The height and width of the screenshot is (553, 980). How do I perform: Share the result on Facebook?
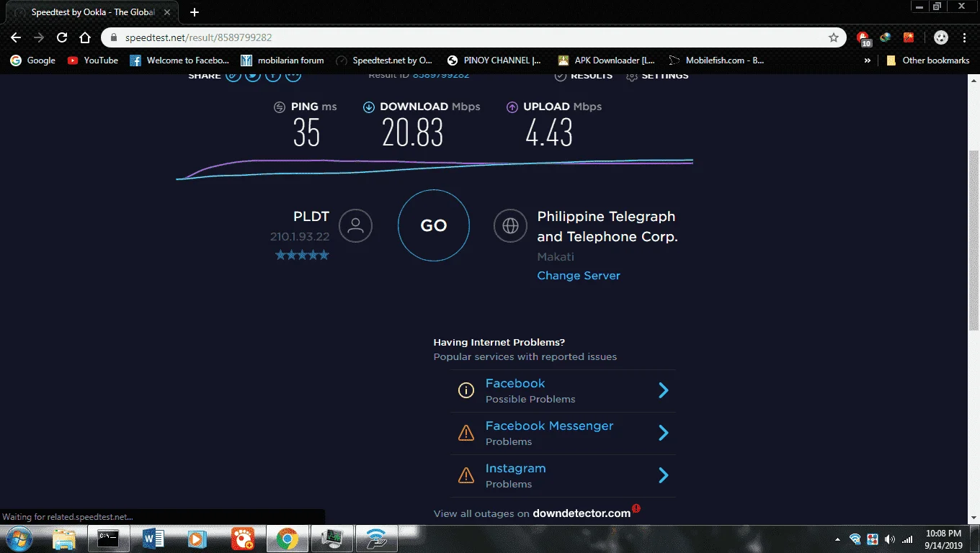272,76
